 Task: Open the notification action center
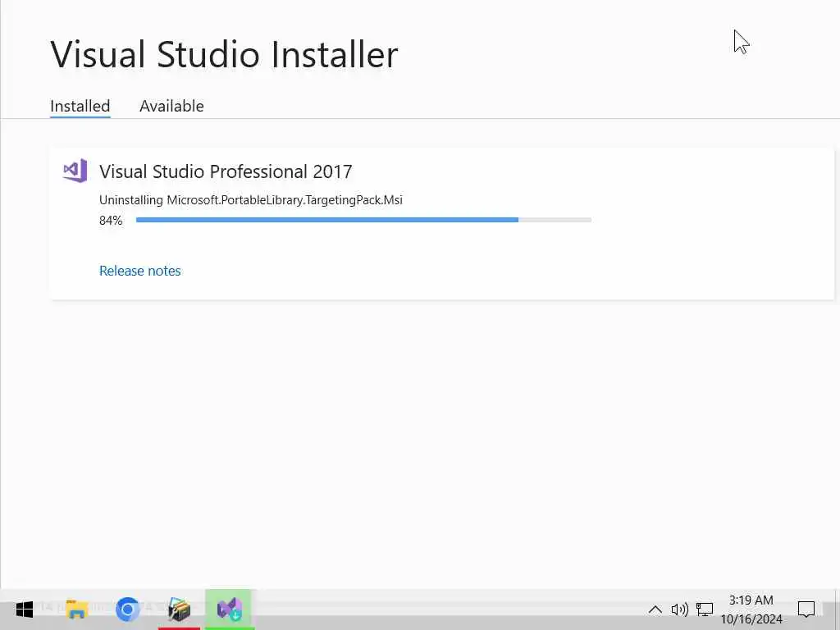click(806, 609)
